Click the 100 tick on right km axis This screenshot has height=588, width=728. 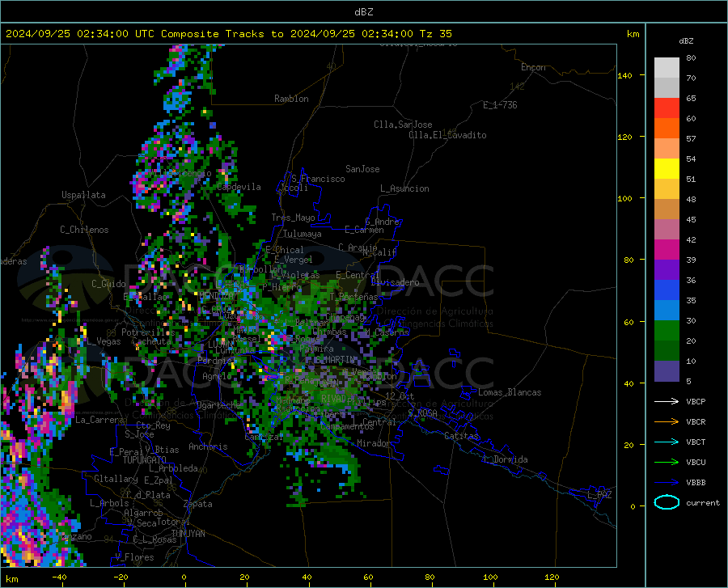coord(624,198)
